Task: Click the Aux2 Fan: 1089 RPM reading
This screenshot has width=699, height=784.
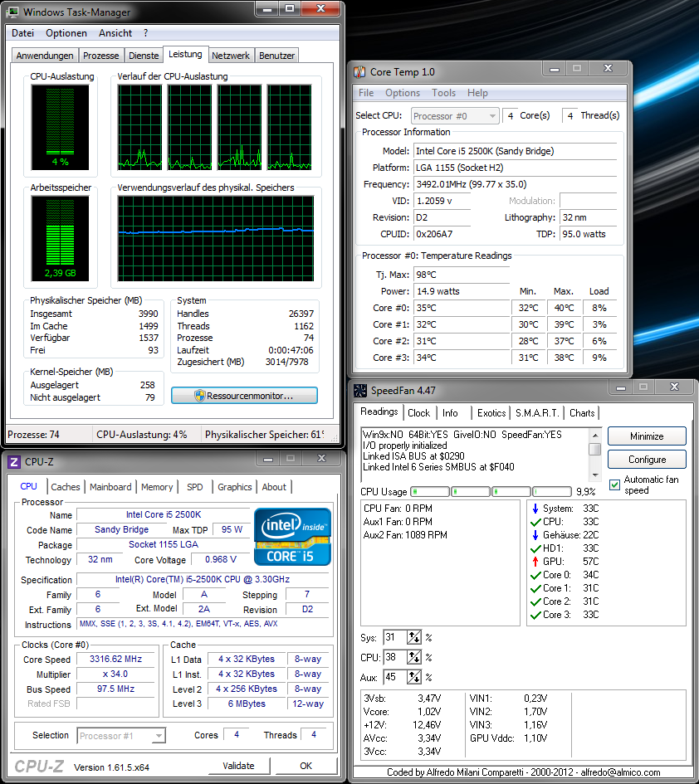Action: pos(405,535)
